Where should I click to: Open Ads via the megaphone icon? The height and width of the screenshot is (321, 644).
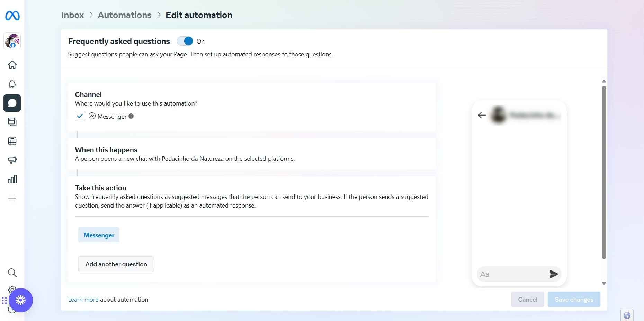click(x=12, y=160)
